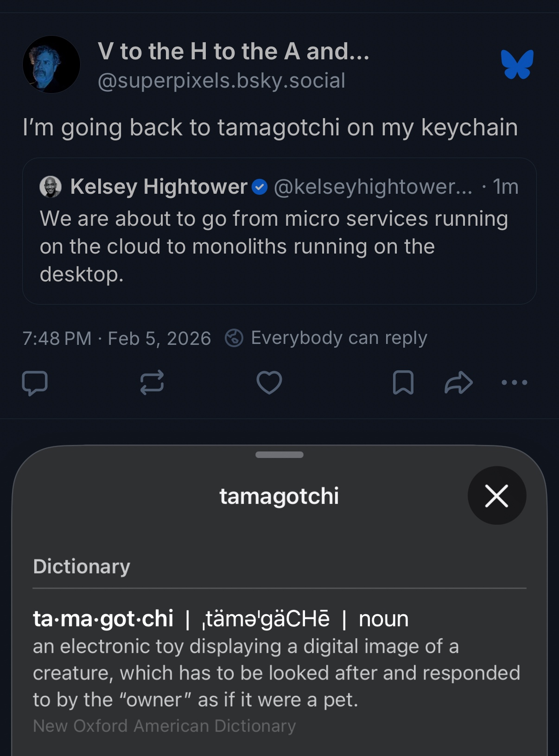This screenshot has height=756, width=559.
Task: Close the tamagotchi dictionary lookup panel
Action: point(496,496)
